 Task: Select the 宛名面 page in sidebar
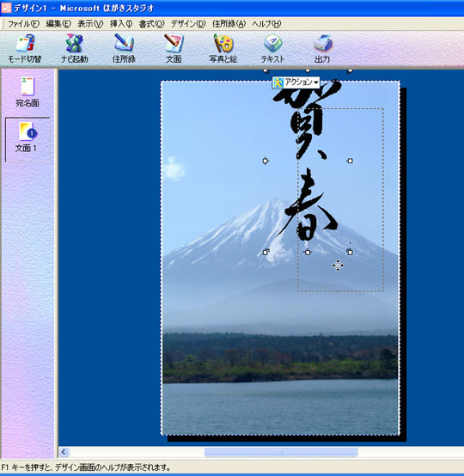point(27,92)
